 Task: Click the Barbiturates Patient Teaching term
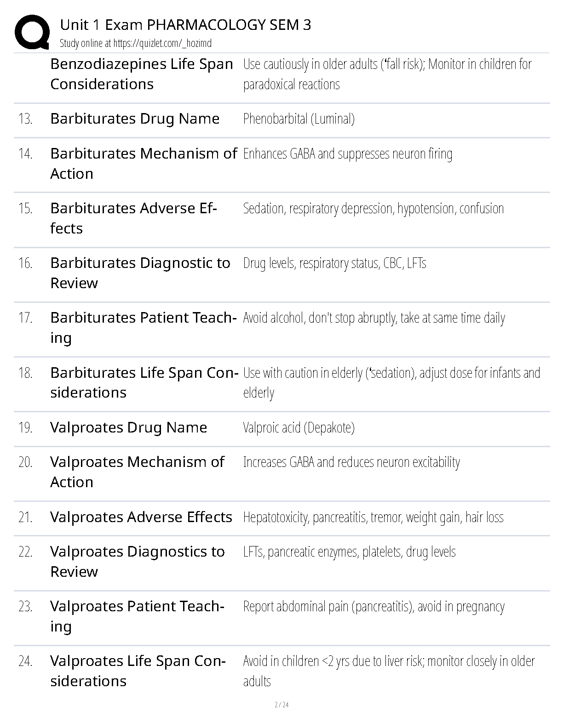(x=143, y=327)
